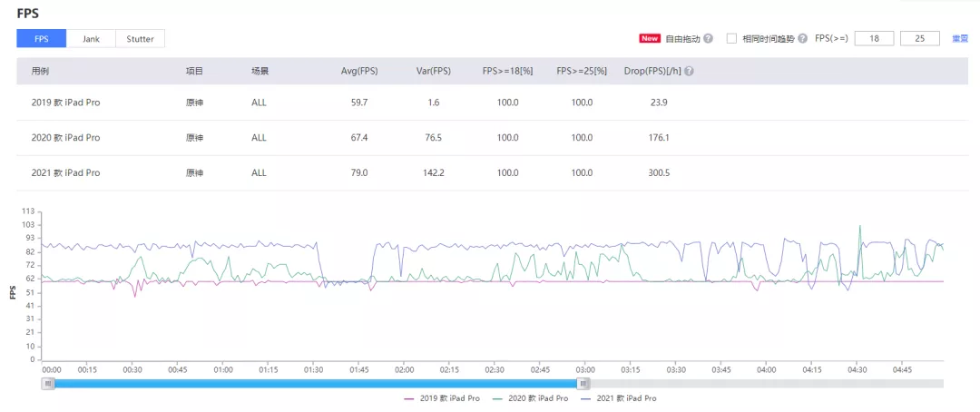
Task: Open the Stutter tab
Action: [x=140, y=39]
